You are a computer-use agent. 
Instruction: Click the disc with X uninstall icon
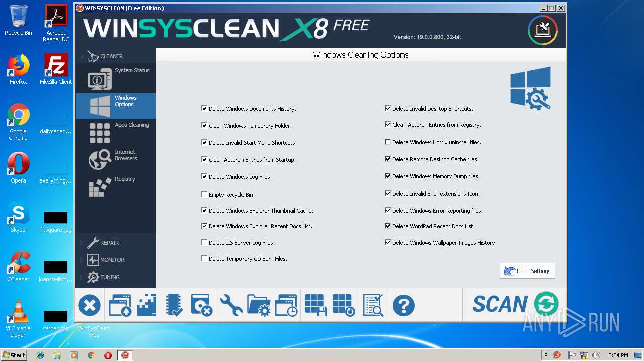[202, 305]
